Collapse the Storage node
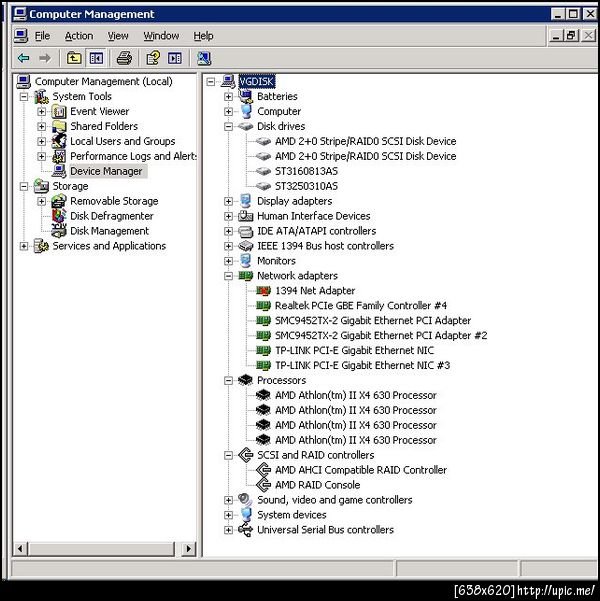Viewport: 600px width, 601px height. (x=24, y=186)
